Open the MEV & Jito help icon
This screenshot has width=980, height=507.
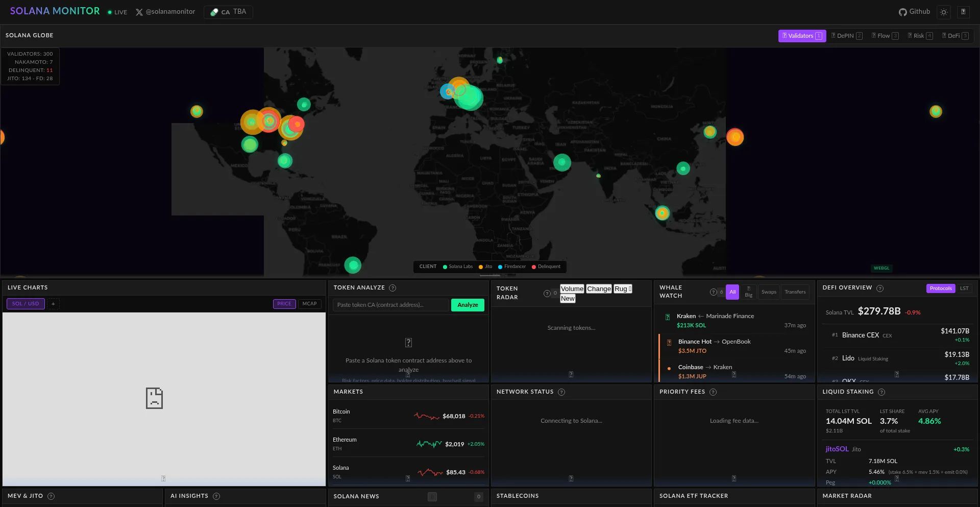[51, 496]
